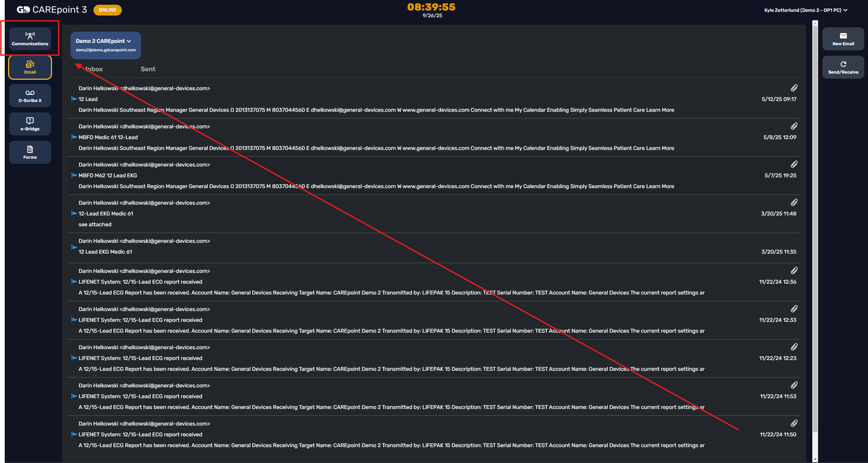Select the Email sidebar button

click(x=30, y=67)
